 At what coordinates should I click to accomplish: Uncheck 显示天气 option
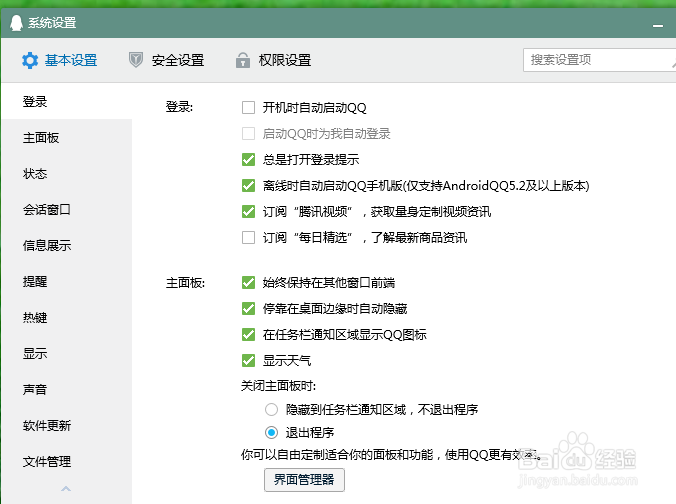coord(248,360)
